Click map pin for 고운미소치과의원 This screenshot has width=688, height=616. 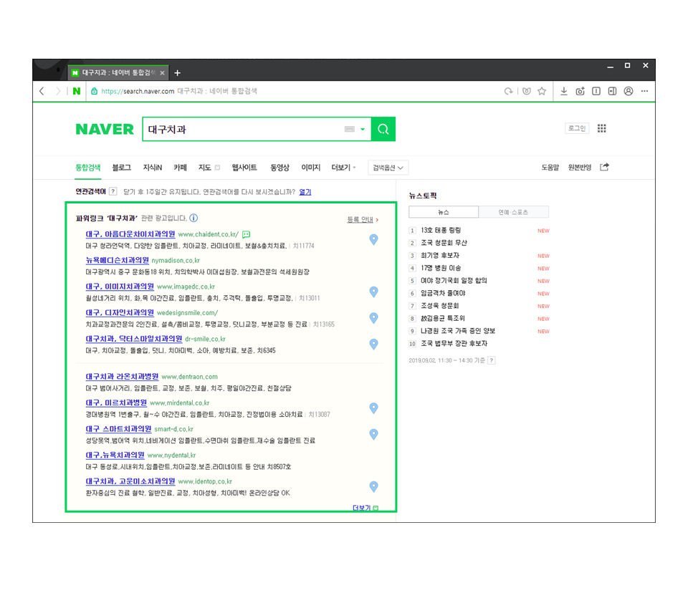[373, 486]
